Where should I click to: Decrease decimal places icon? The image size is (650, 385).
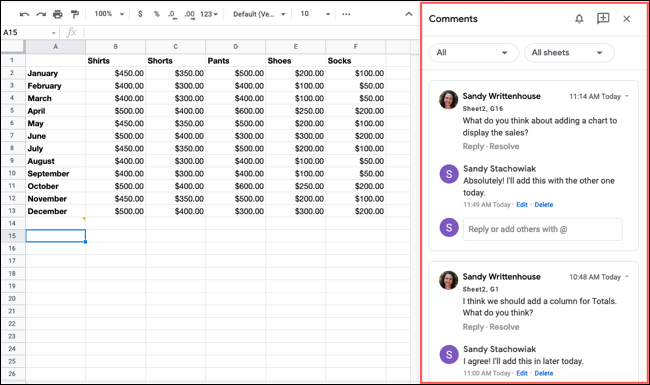coord(172,14)
